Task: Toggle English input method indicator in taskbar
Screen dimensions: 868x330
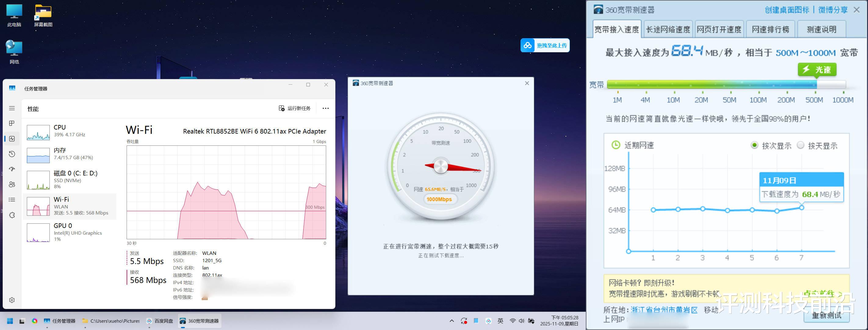Action: click(x=500, y=321)
